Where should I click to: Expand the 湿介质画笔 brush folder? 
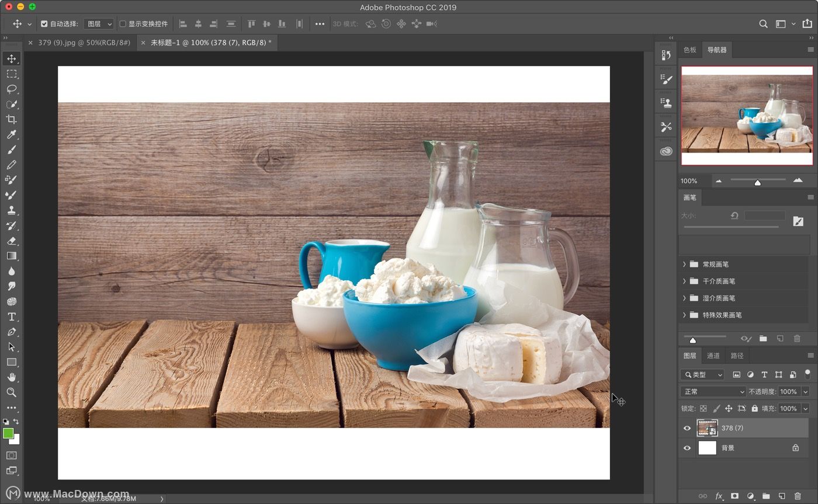click(684, 298)
